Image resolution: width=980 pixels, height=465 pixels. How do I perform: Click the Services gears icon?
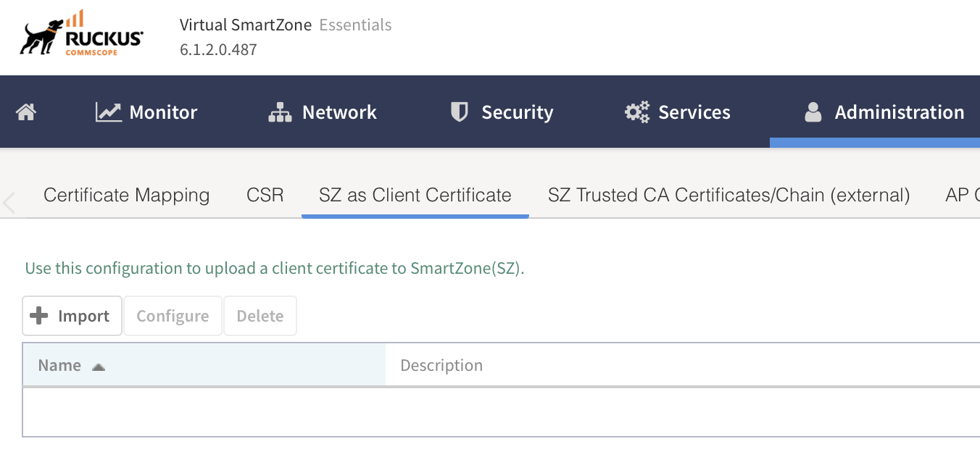tap(637, 112)
